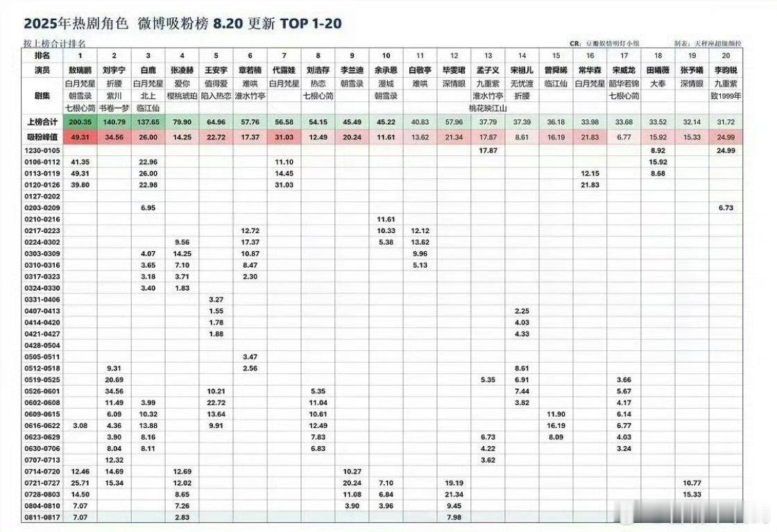
Task: Click week label '1230-0105'
Action: pyautogui.click(x=42, y=151)
